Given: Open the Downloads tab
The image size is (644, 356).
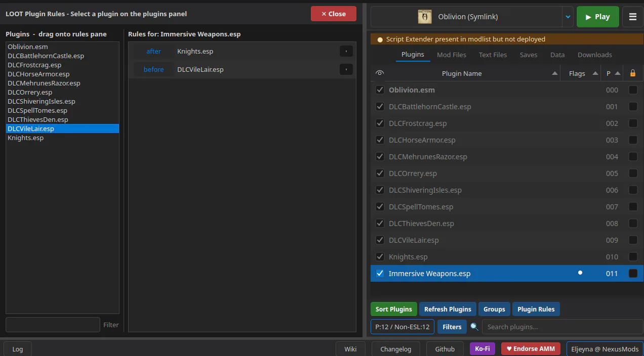Looking at the screenshot, I should [595, 55].
